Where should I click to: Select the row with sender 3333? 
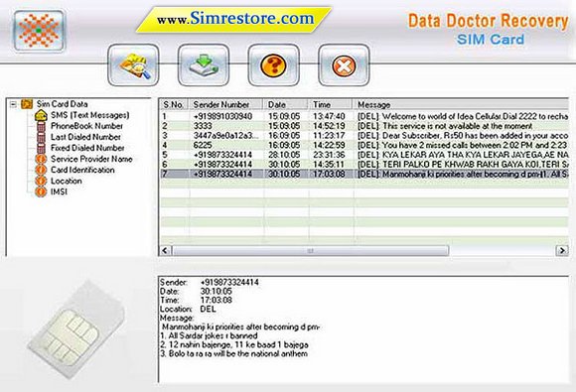pyautogui.click(x=364, y=126)
